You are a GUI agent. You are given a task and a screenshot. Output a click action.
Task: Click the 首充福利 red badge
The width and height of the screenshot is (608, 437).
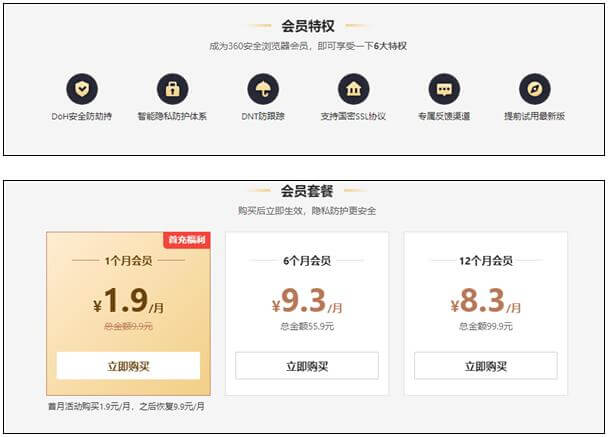click(187, 240)
